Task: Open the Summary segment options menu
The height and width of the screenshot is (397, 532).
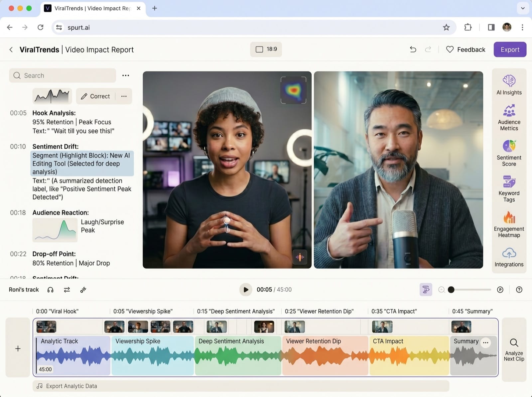Action: [486, 342]
